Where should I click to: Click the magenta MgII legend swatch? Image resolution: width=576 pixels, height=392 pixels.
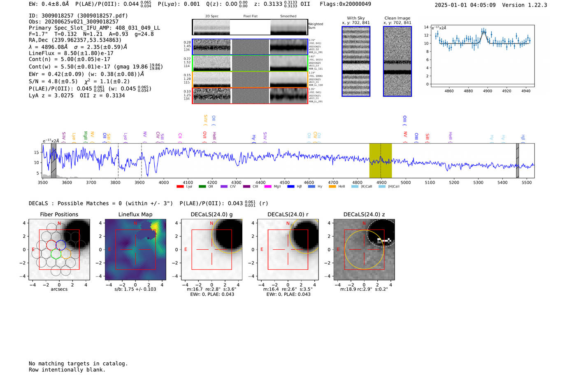click(x=268, y=186)
